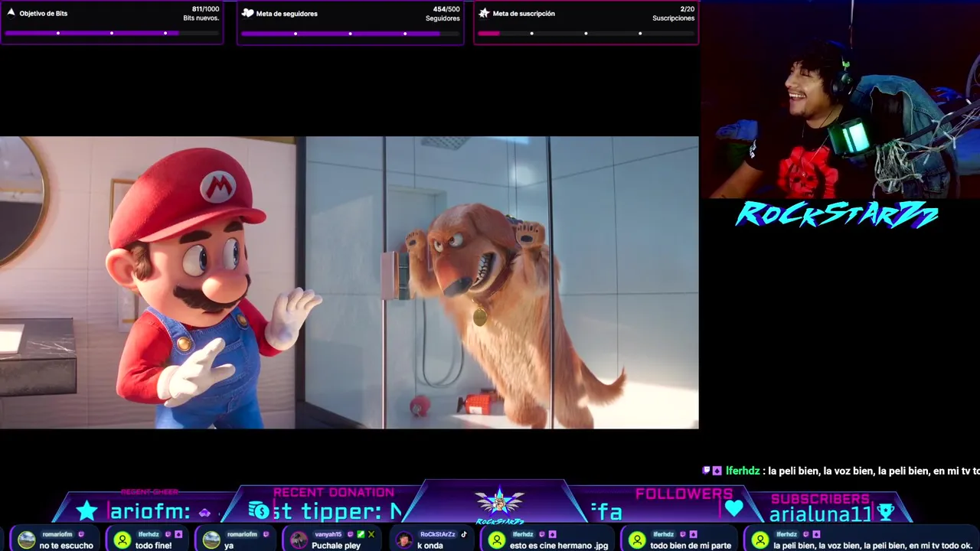
Task: Click the "SUBSCRIBERS" panel label
Action: pyautogui.click(x=820, y=499)
